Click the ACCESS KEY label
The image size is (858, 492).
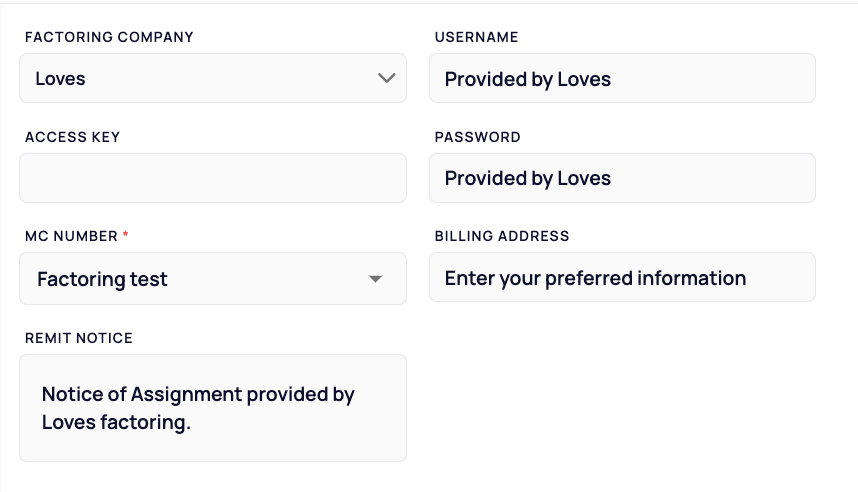click(x=72, y=137)
